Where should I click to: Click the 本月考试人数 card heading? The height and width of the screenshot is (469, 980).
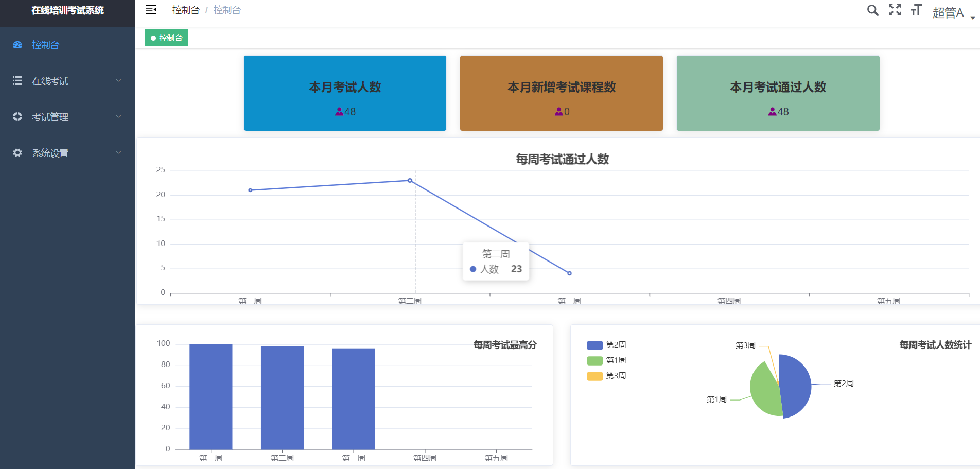click(345, 87)
